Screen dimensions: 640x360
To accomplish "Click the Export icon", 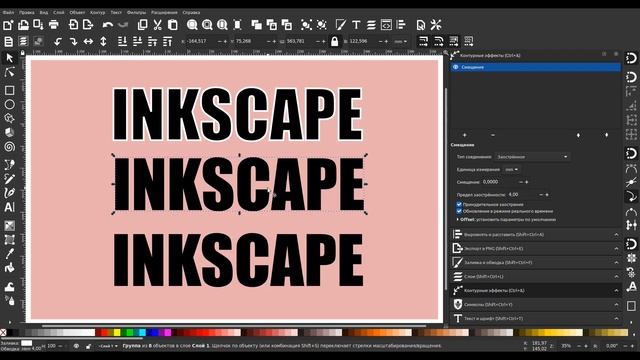I will click(x=88, y=25).
